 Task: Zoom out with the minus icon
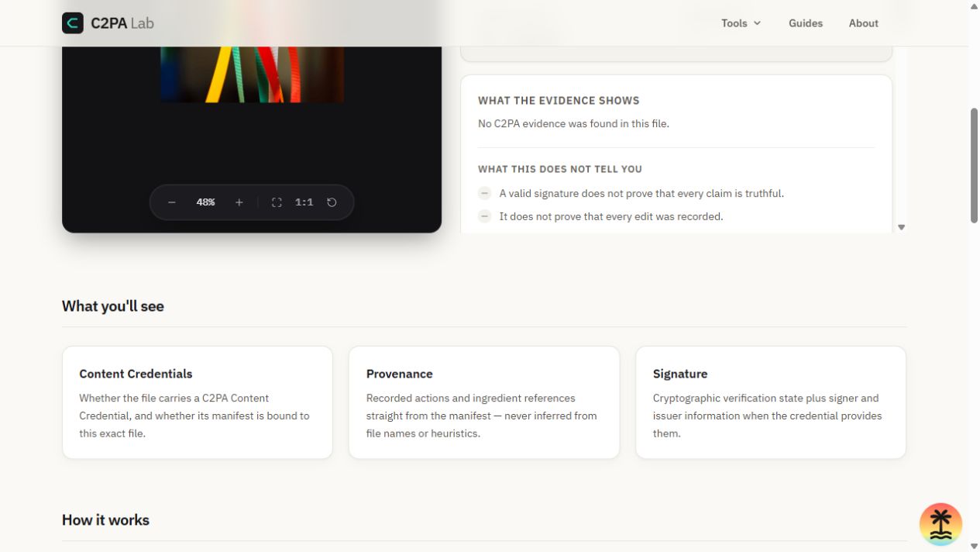point(172,202)
